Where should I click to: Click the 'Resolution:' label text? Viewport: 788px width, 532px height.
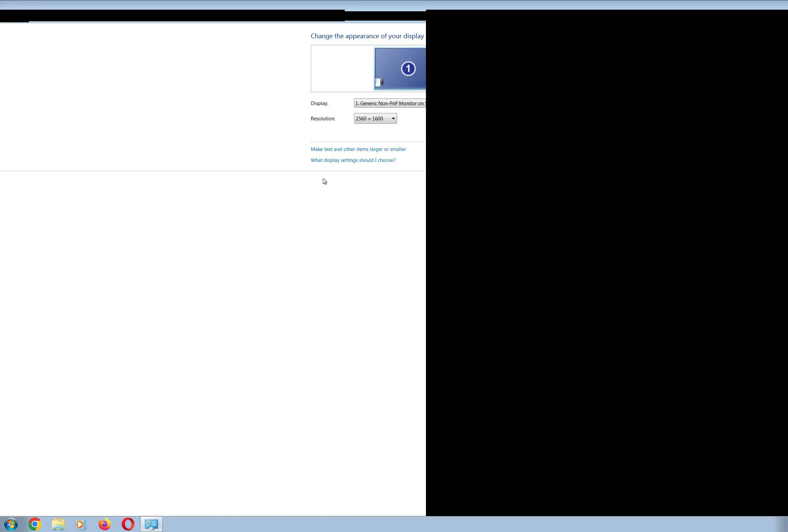point(323,119)
